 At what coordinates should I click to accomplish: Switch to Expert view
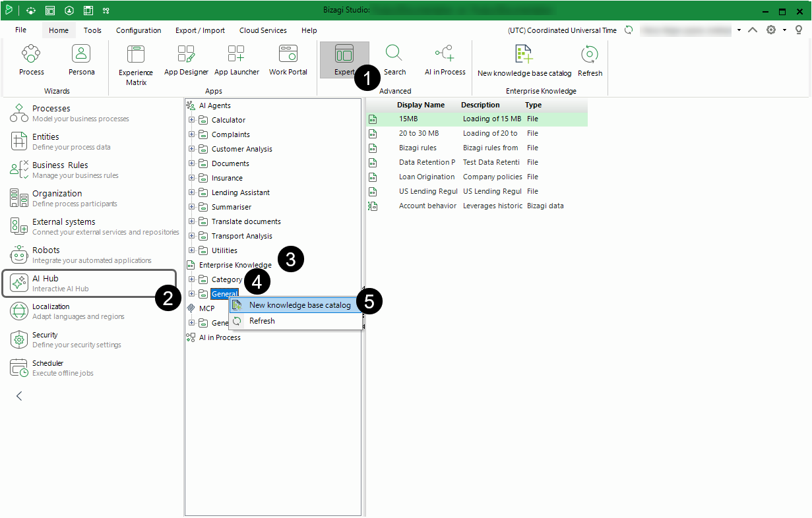344,60
